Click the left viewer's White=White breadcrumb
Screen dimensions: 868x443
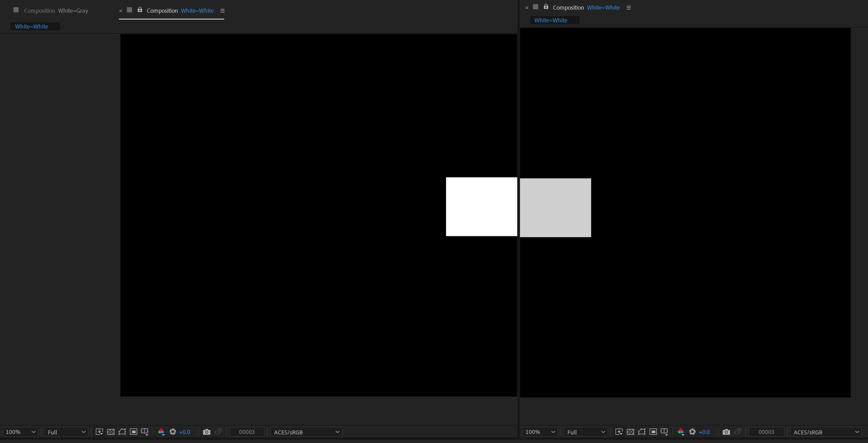[32, 26]
